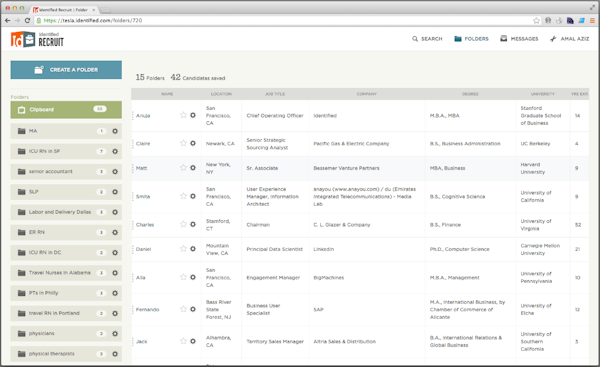Open settings gear for SLP folder
Screen dimensions: 600x367
click(x=115, y=192)
